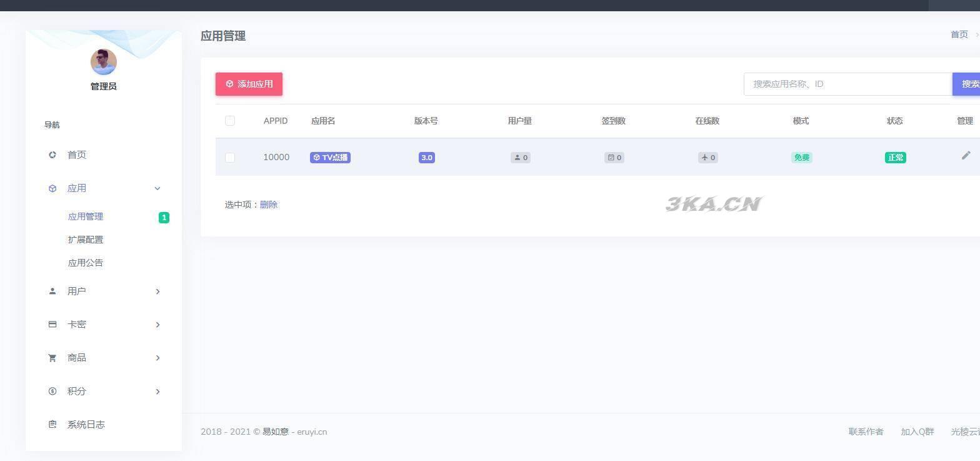Click the 搜索应用名称、ID search field
This screenshot has width=980, height=461.
847,84
